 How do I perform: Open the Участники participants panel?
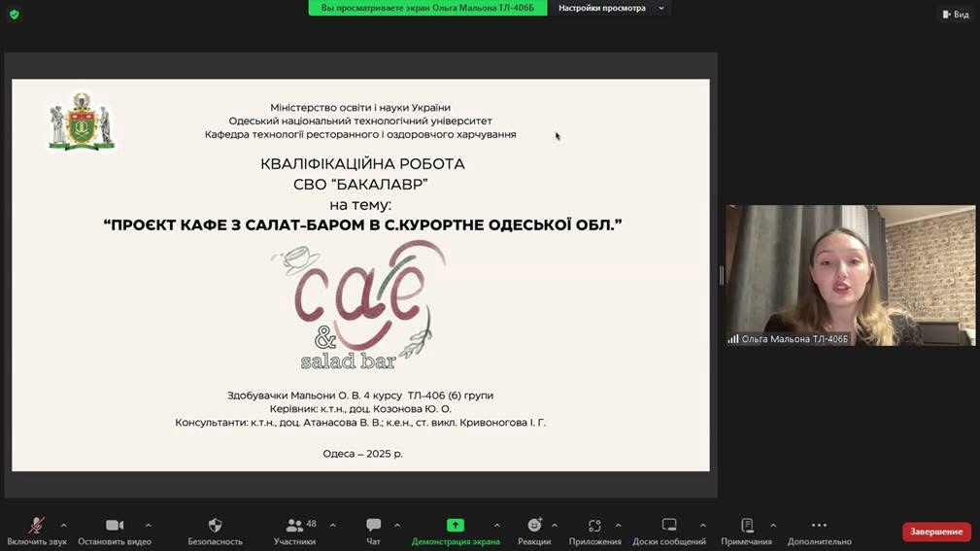click(295, 531)
